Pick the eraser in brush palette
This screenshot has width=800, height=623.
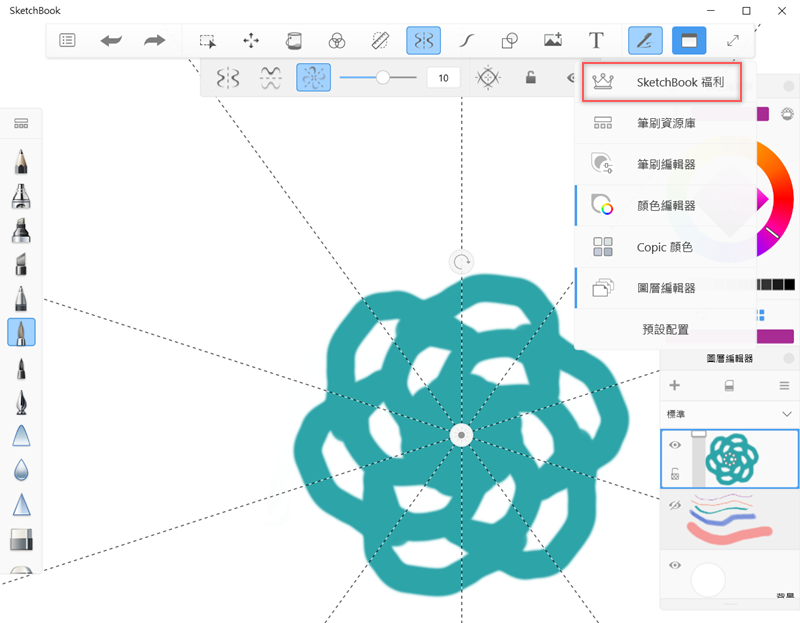tap(21, 540)
